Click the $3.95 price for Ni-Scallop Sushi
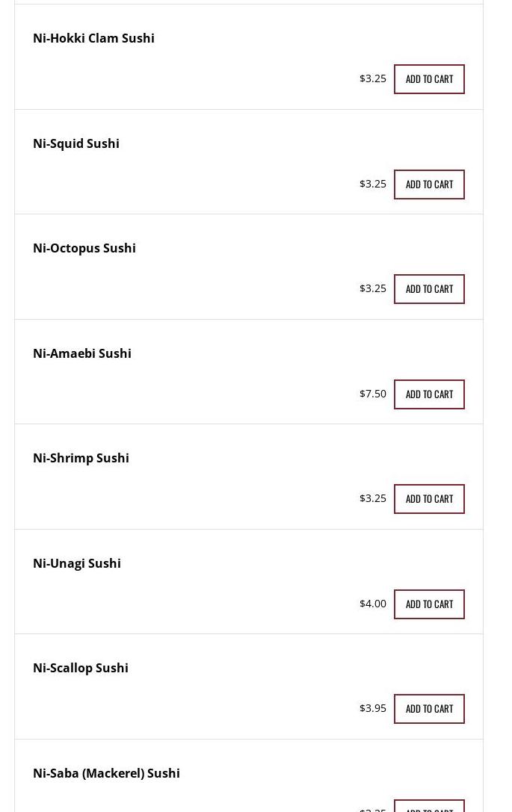 click(373, 708)
